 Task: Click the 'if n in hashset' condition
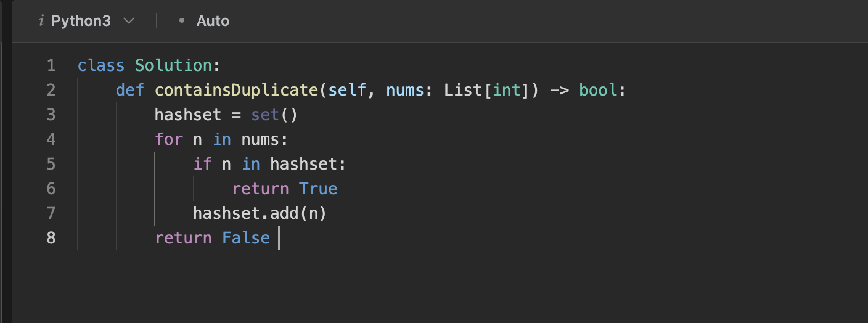click(270, 164)
